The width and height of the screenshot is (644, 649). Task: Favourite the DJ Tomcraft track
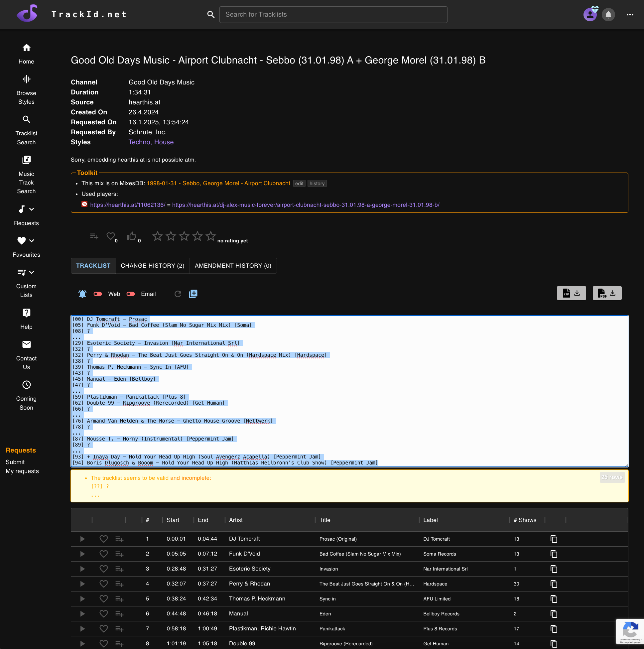[103, 539]
